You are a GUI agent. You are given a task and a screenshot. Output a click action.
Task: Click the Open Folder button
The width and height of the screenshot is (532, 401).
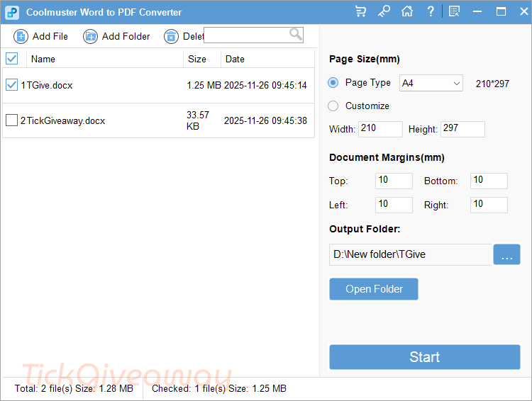tap(374, 289)
